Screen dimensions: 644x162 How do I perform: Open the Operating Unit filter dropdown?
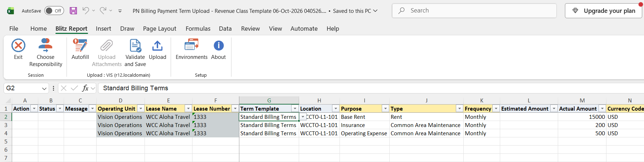click(x=141, y=108)
